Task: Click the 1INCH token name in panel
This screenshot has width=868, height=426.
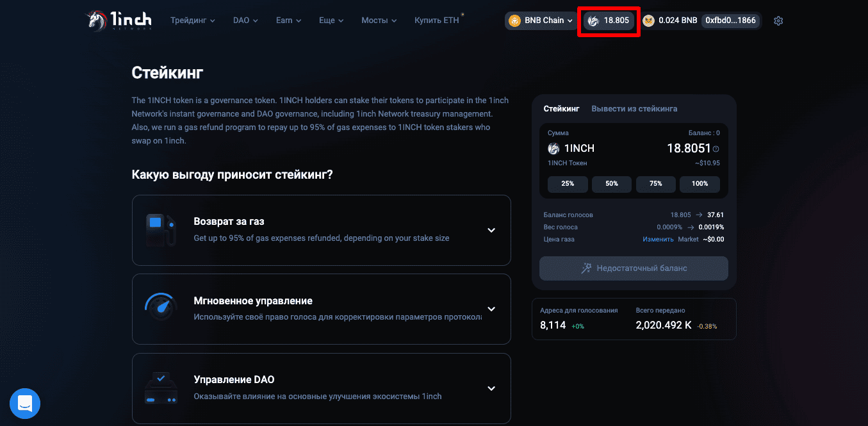Action: tap(579, 149)
